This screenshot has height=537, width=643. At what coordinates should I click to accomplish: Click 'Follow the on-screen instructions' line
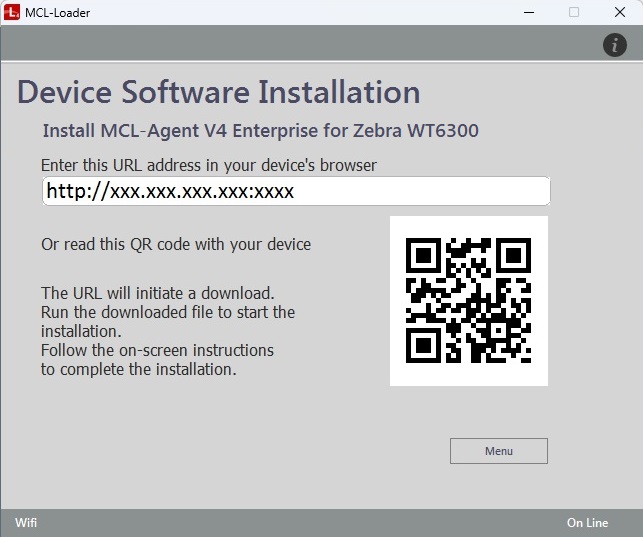coord(157,350)
